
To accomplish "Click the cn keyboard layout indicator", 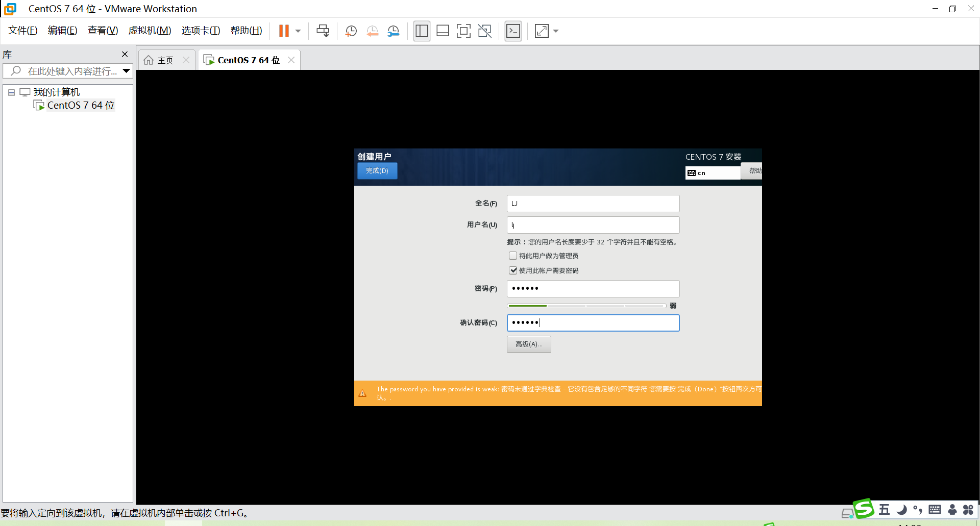I will 712,173.
